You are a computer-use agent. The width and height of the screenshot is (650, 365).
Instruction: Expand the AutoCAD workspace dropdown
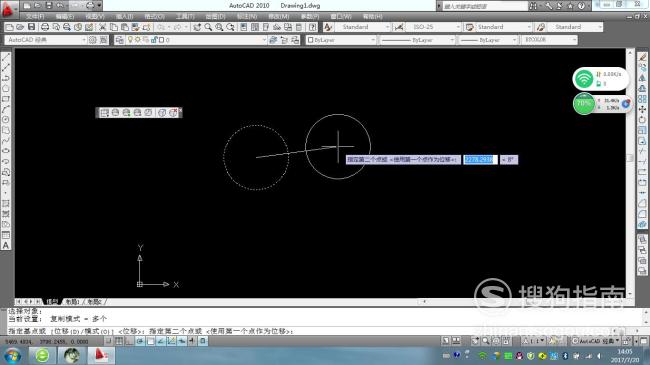pyautogui.click(x=46, y=40)
